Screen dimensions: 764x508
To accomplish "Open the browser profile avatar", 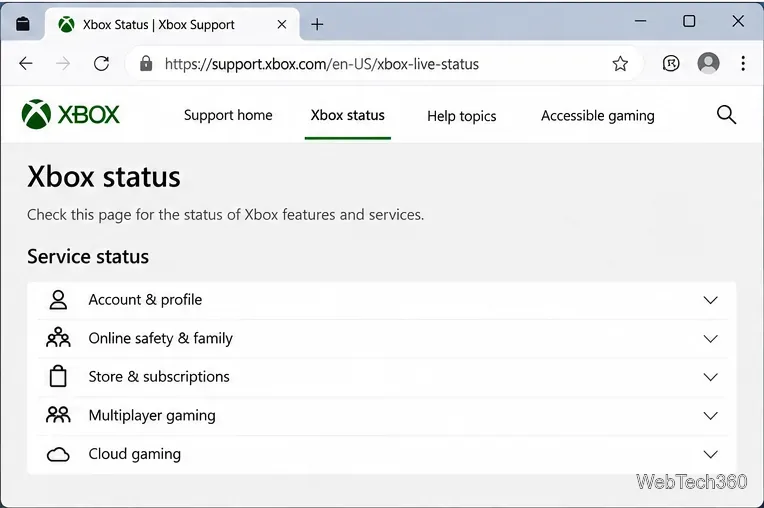I will pos(708,63).
